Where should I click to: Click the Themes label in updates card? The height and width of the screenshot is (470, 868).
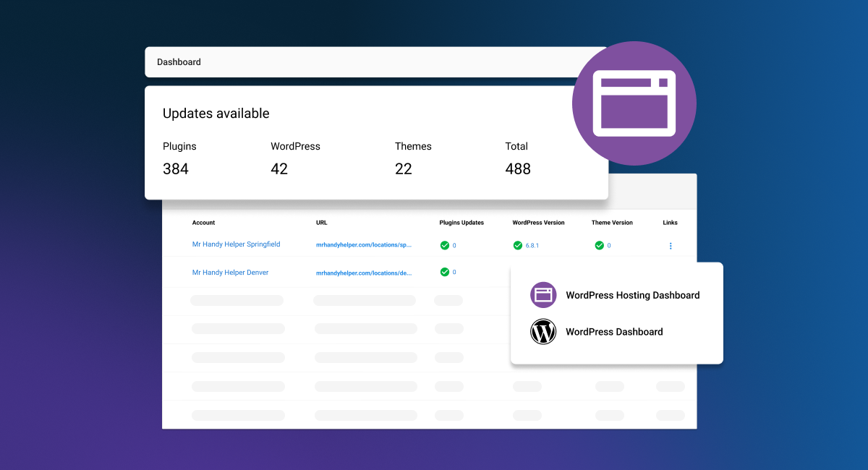[413, 146]
